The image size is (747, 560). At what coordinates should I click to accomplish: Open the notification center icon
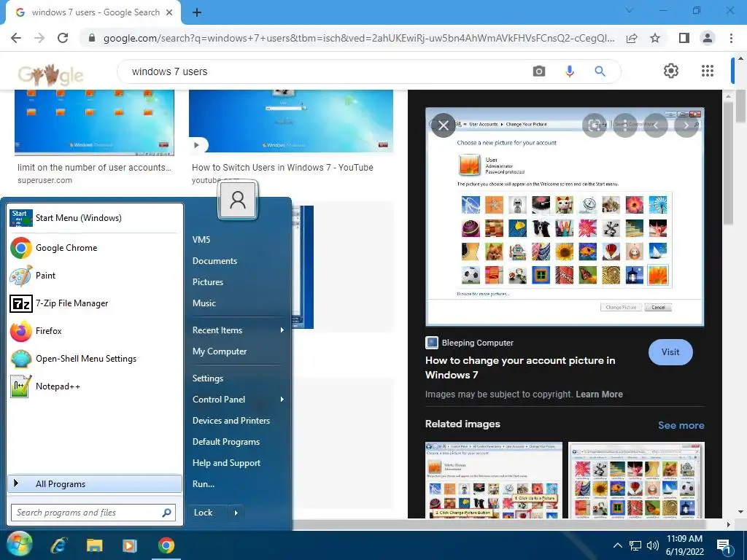point(724,546)
